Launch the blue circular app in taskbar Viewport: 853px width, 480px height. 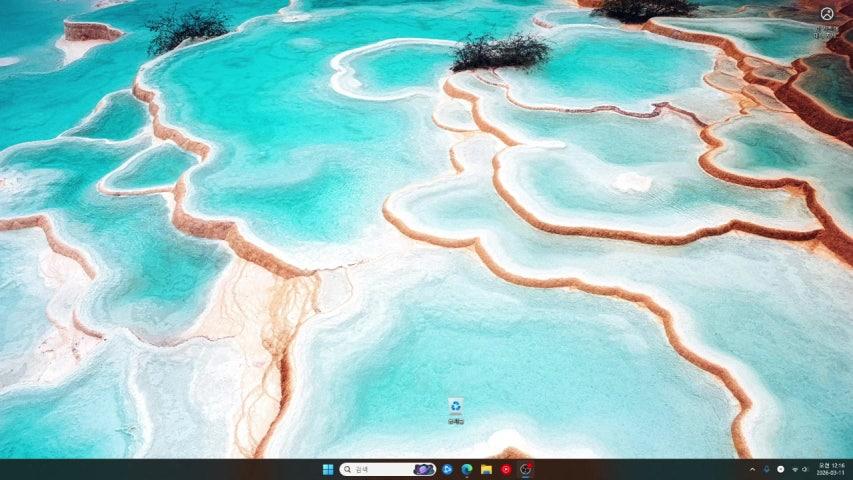[447, 469]
